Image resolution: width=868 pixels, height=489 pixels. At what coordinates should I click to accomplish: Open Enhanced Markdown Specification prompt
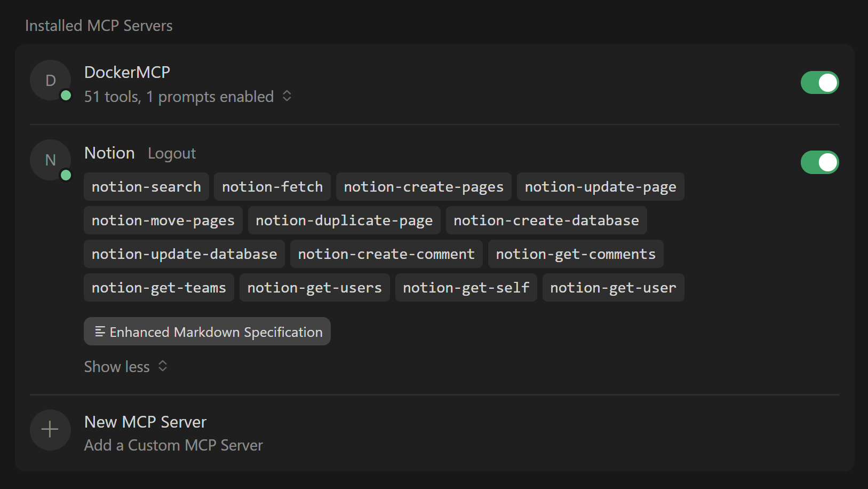coord(207,332)
